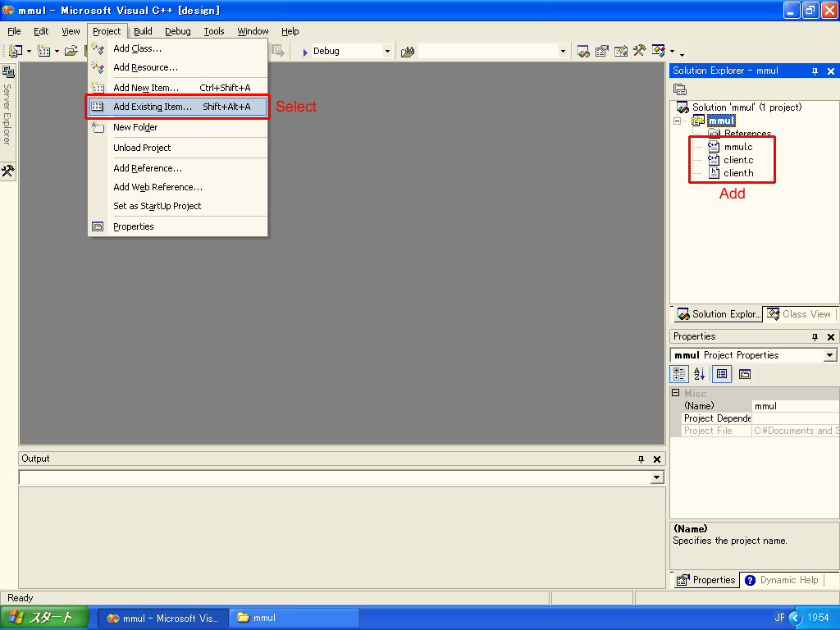The image size is (840, 630).
Task: Open Property Pages icon in Properties panel
Action: click(x=745, y=374)
